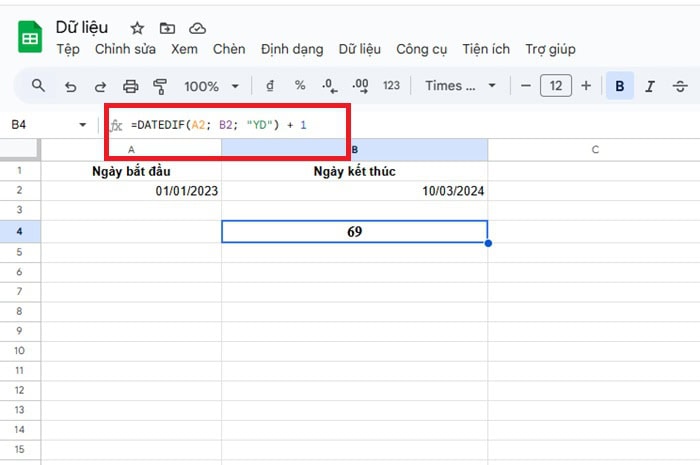Open the name box dropdown arrow
Screen dimensions: 700x465
tap(83, 125)
